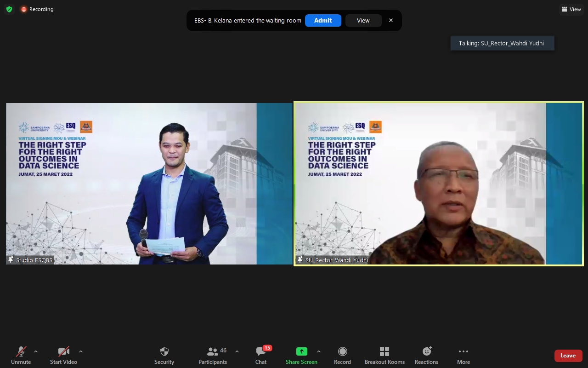
Task: Start Video camera toggle
Action: coord(63,355)
